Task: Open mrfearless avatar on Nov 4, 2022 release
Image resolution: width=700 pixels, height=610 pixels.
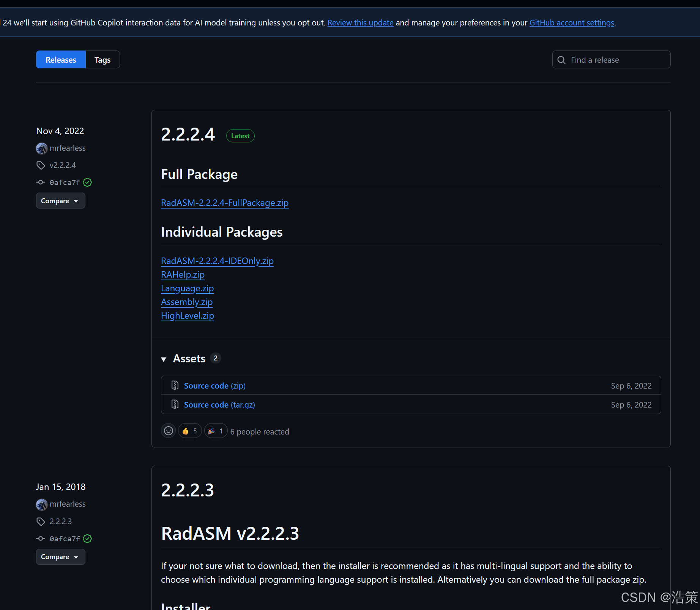Action: [42, 148]
